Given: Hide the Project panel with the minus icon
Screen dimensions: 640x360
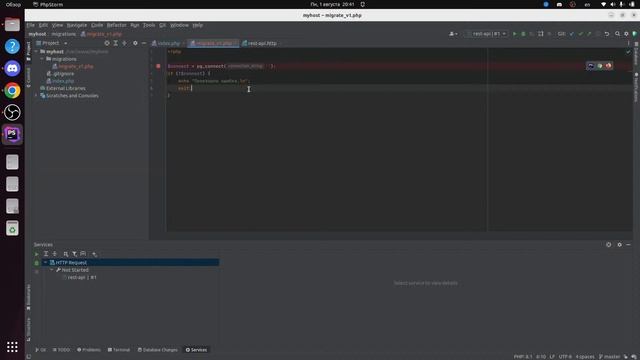Looking at the screenshot, I should pos(144,43).
